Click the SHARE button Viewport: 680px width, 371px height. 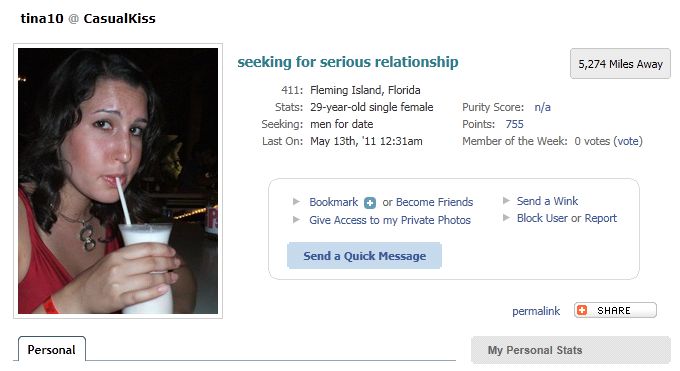(615, 310)
